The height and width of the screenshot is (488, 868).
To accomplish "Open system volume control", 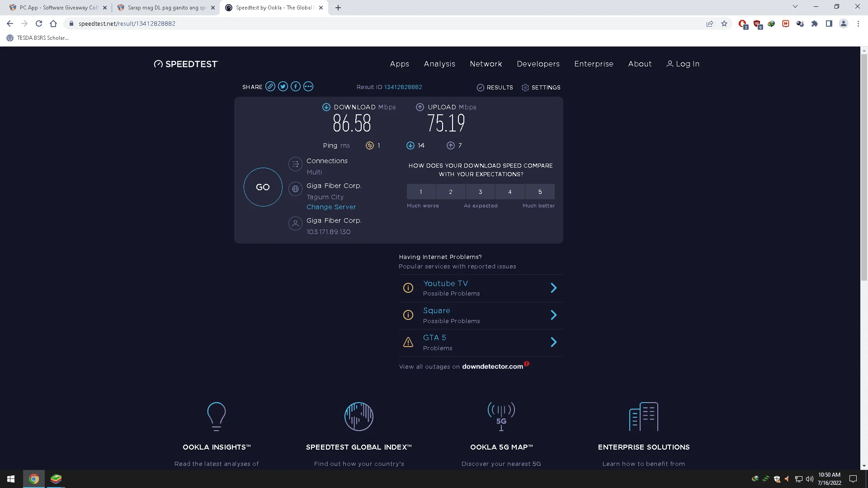I will coord(809,479).
